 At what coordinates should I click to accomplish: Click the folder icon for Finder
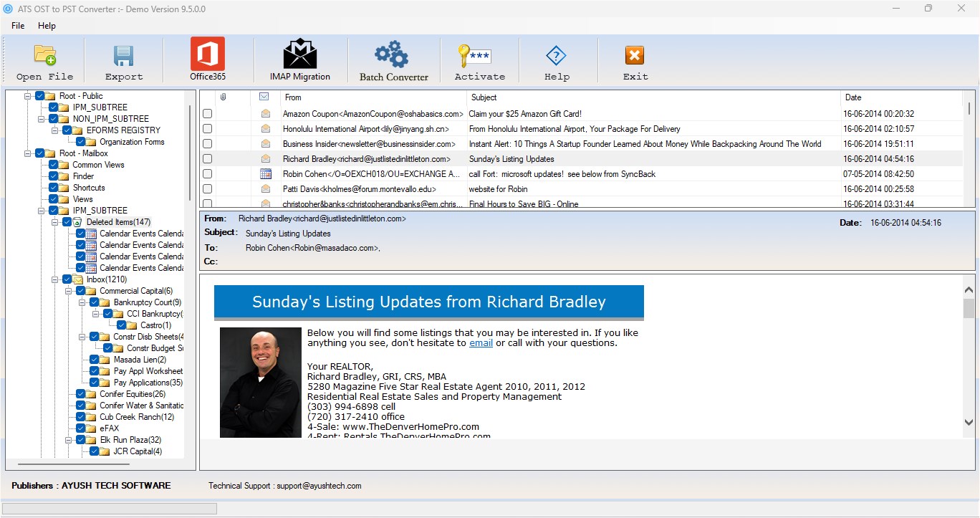tap(64, 176)
